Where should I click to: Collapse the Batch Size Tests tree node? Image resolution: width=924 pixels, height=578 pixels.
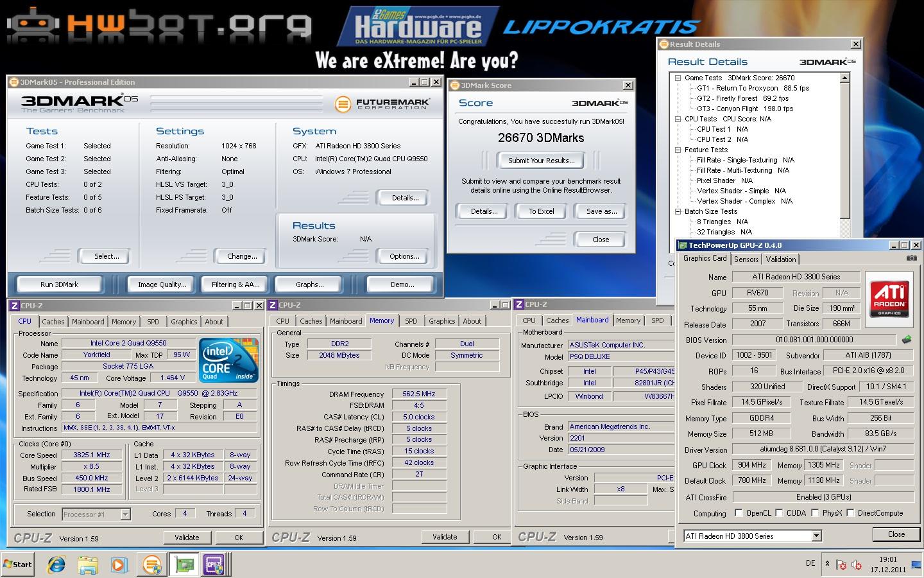click(678, 211)
